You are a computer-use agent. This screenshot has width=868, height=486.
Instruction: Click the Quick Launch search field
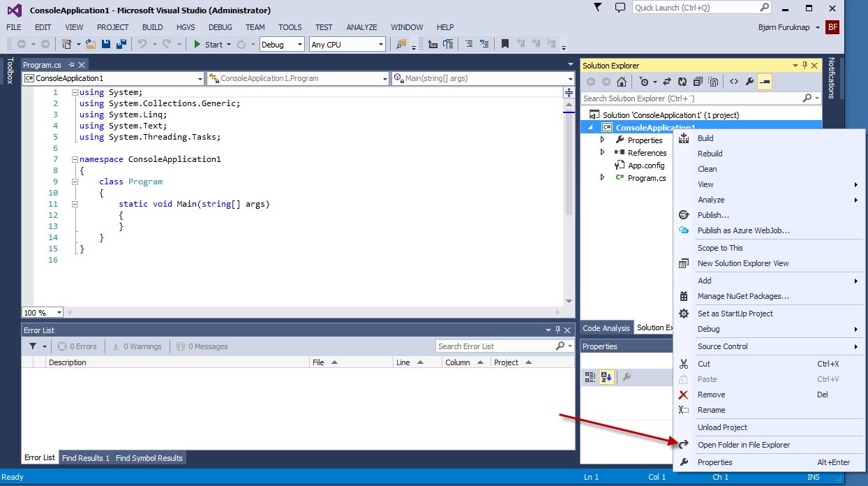pos(702,8)
